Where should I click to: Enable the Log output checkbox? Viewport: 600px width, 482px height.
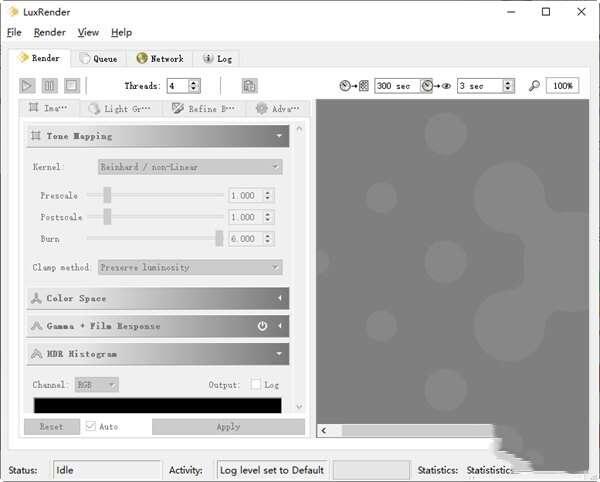(x=257, y=384)
